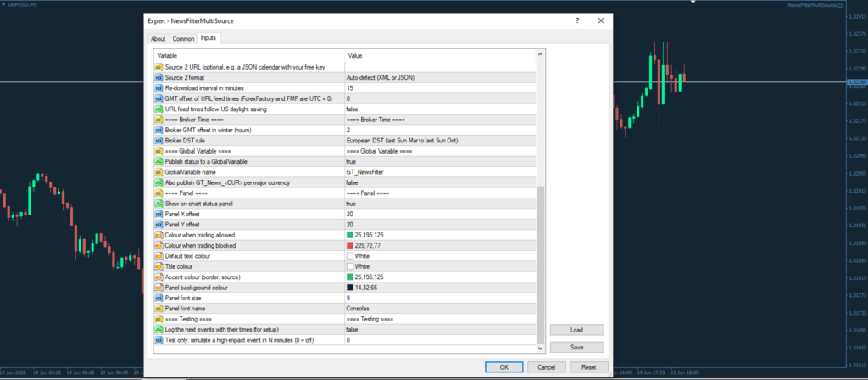Click the inputs list scroll-up arrow
This screenshot has height=380, width=868.
[541, 53]
